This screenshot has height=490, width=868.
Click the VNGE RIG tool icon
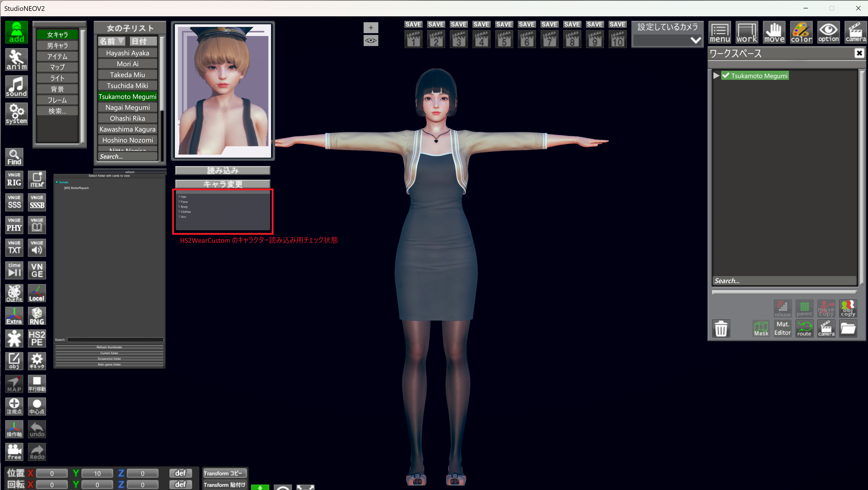click(14, 180)
